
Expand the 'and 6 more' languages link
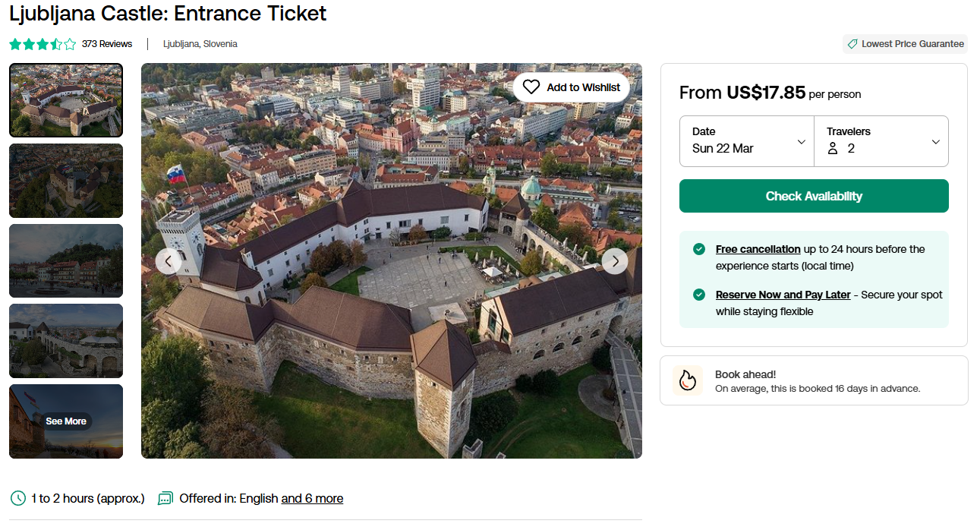click(x=312, y=499)
